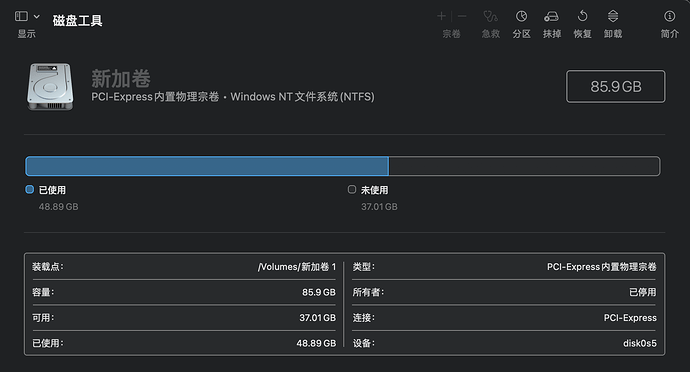Click the mount point /Volumes/新加卷 1 value
This screenshot has width=690, height=372.
[x=297, y=267]
